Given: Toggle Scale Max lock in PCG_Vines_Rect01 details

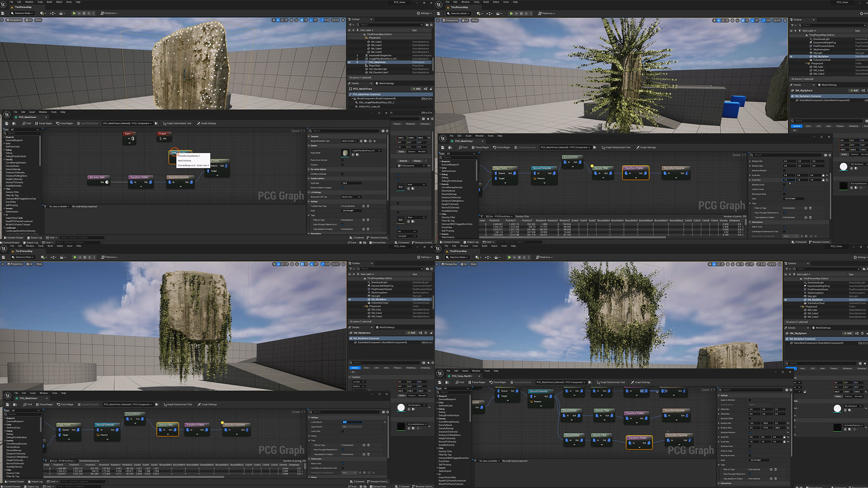Looking at the screenshot, I should click(x=784, y=441).
